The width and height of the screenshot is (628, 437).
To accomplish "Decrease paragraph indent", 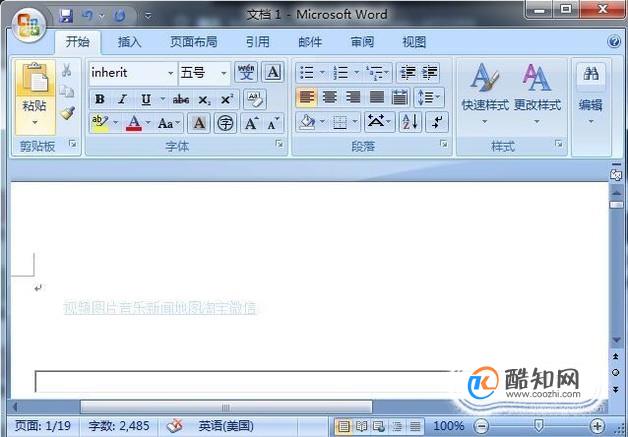I will pyautogui.click(x=408, y=72).
